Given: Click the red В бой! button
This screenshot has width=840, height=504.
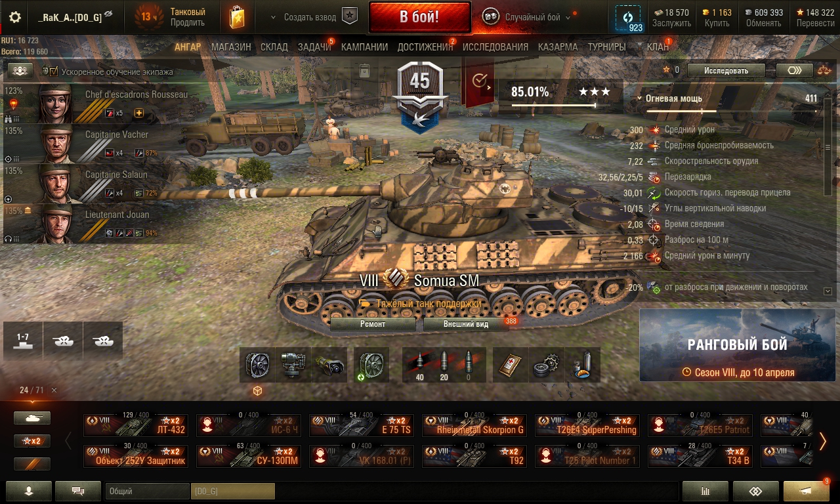Looking at the screenshot, I should click(420, 17).
